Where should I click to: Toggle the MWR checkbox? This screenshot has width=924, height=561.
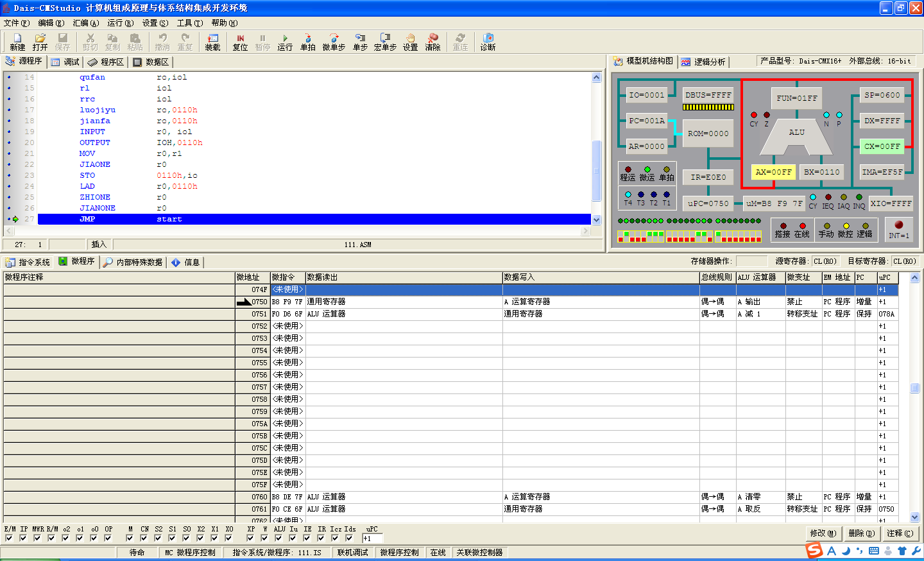coord(37,538)
